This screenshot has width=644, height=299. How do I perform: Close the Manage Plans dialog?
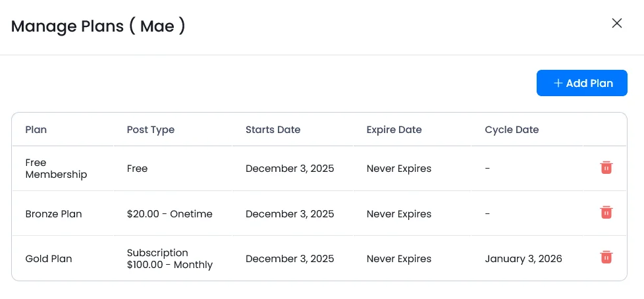[x=617, y=24]
